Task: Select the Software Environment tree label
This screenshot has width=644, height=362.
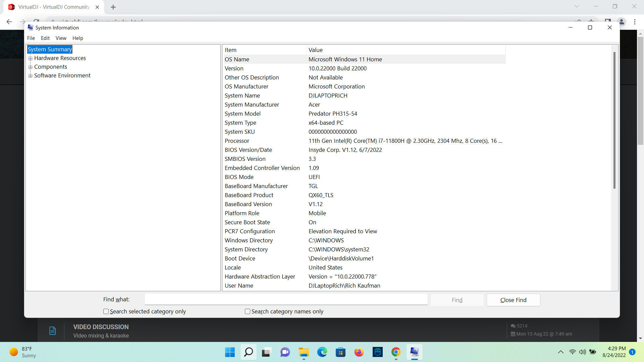Action: coord(62,75)
